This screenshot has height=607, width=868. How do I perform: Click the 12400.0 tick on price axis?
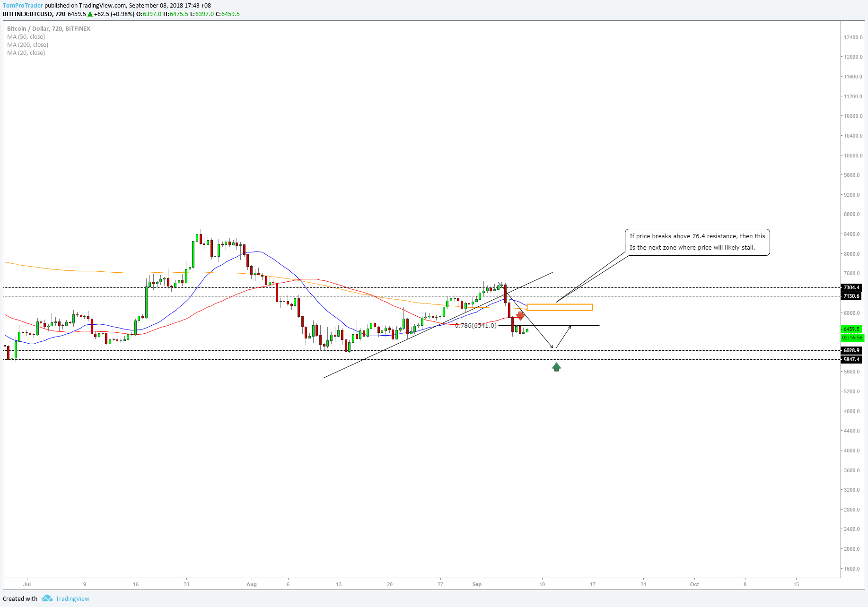pyautogui.click(x=853, y=37)
